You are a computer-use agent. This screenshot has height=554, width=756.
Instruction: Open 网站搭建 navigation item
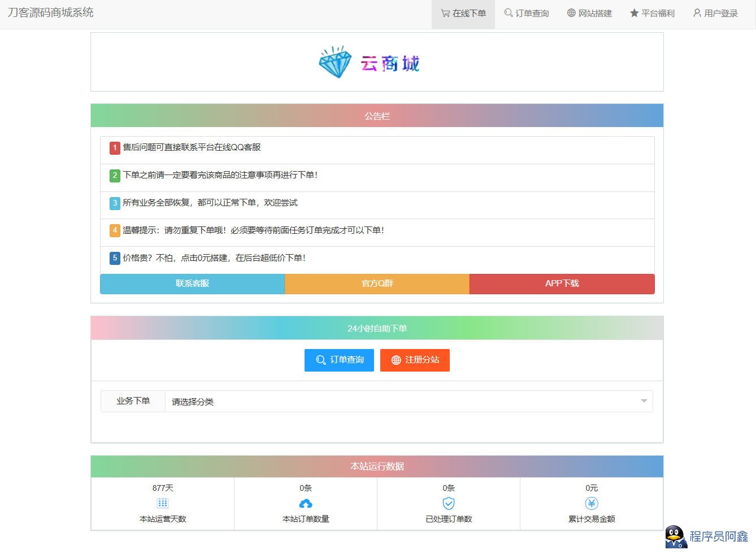click(x=589, y=14)
